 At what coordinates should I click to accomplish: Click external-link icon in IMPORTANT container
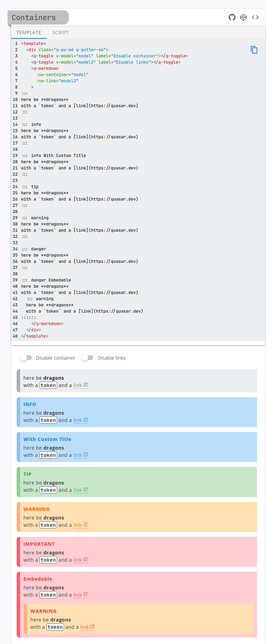[86, 560]
